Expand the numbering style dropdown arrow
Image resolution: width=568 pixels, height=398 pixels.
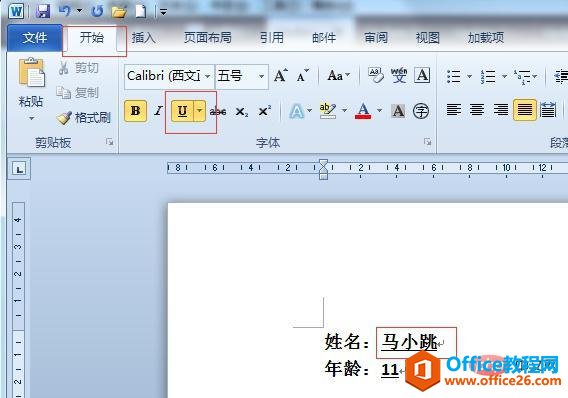pyautogui.click(x=504, y=76)
